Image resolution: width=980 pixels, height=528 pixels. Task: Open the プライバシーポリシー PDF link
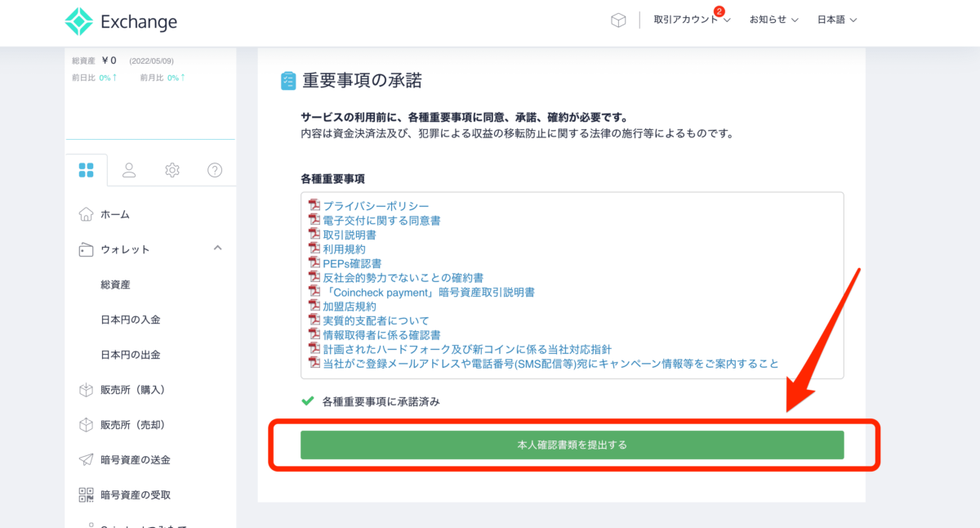[376, 206]
